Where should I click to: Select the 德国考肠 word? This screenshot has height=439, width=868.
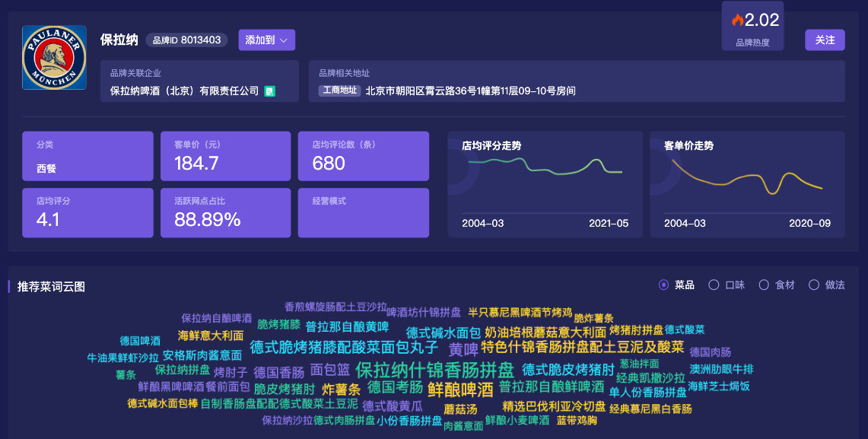click(396, 387)
